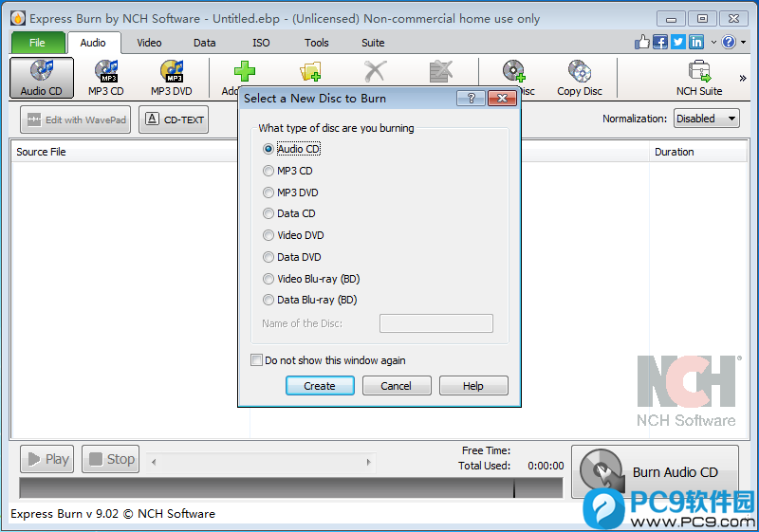Choose the MP3 DVD toolbar icon
Image resolution: width=759 pixels, height=532 pixels.
click(172, 78)
